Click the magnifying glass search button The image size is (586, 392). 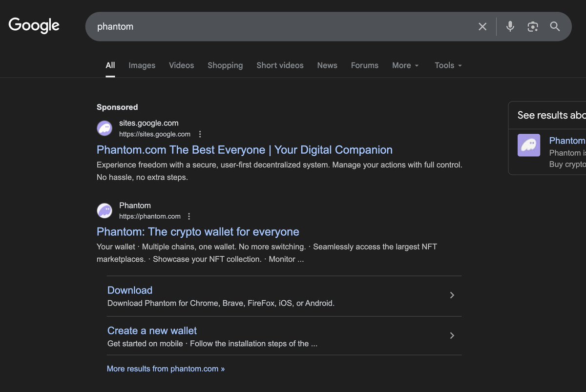pyautogui.click(x=555, y=26)
